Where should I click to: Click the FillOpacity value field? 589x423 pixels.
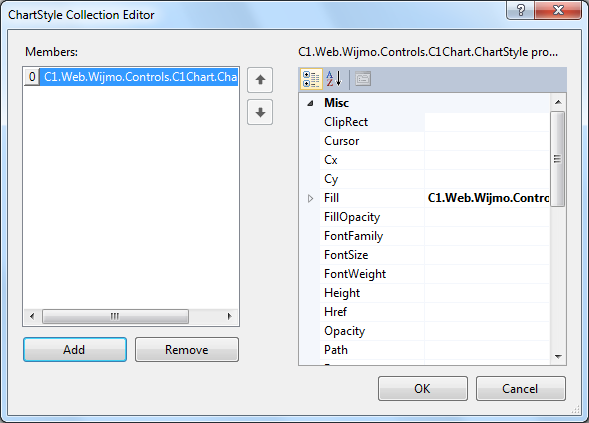click(487, 217)
